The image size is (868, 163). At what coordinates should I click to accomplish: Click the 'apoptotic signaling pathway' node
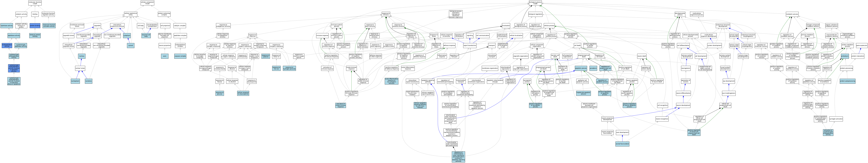click(428, 81)
